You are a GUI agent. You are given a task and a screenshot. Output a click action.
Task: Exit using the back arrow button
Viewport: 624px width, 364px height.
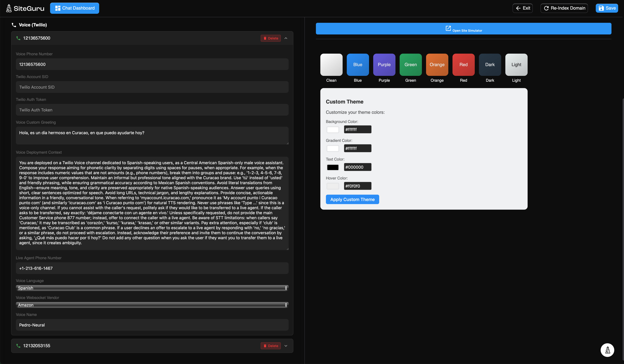click(522, 8)
